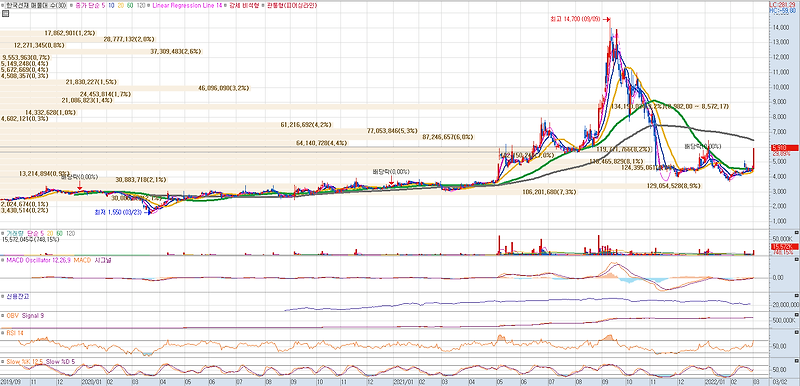800x386 pixels.
Task: Click the square marker before 관통형(피어싱라인) label
Action: [264, 5]
